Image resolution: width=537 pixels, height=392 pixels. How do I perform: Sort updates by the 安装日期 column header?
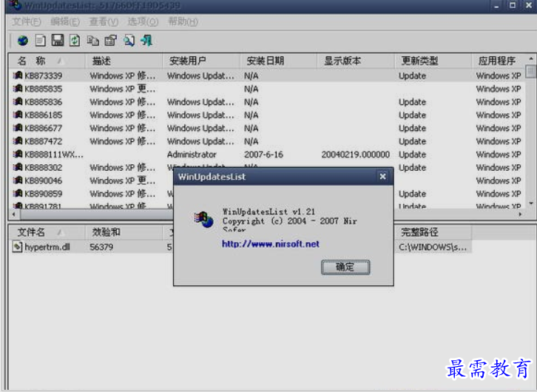(278, 61)
